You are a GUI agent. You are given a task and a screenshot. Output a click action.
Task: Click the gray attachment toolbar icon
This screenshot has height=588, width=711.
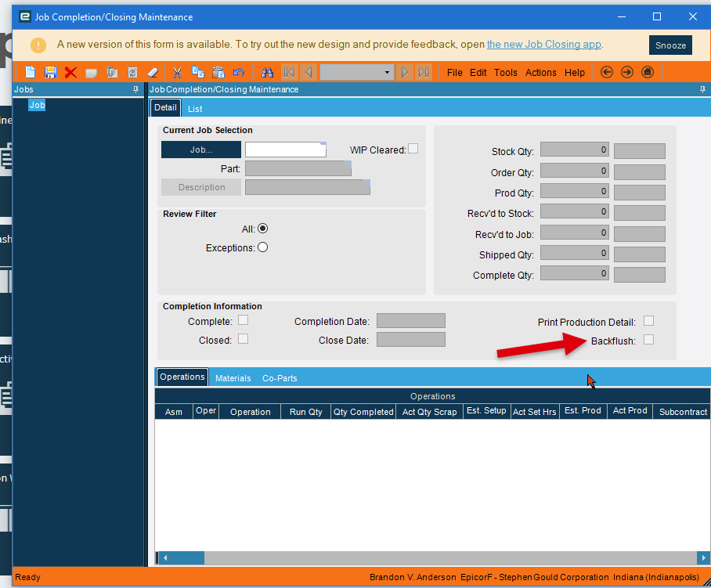point(91,73)
